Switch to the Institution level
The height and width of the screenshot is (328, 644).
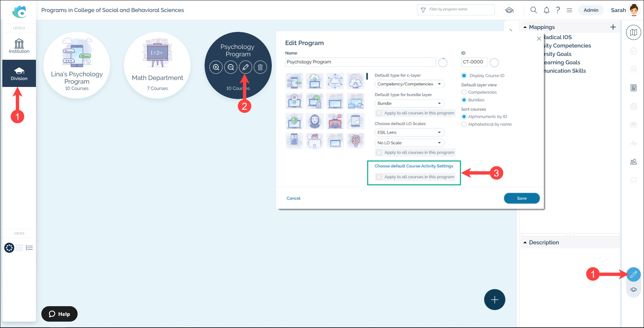[19, 46]
